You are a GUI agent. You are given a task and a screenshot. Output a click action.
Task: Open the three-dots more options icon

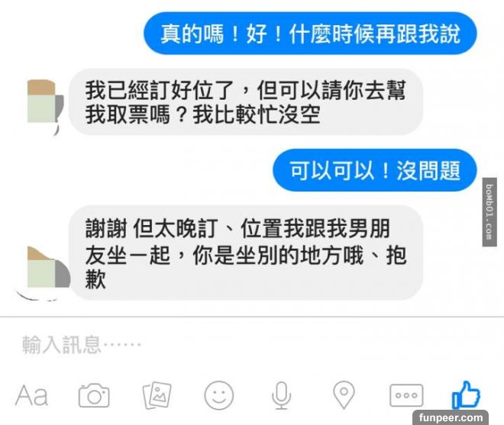406,395
